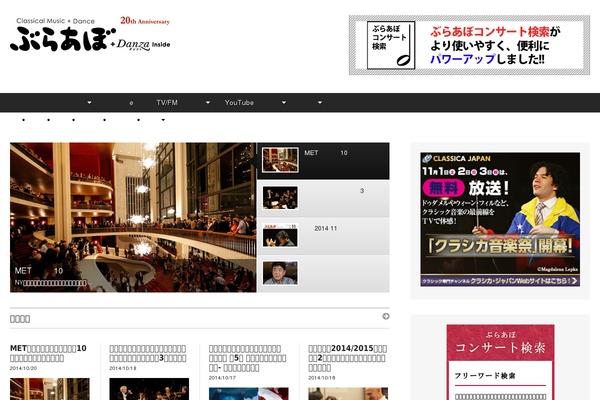Click the クラシカ・ジャパンWebサイトはこちら strip
This screenshot has width=600, height=400.
coord(500,281)
